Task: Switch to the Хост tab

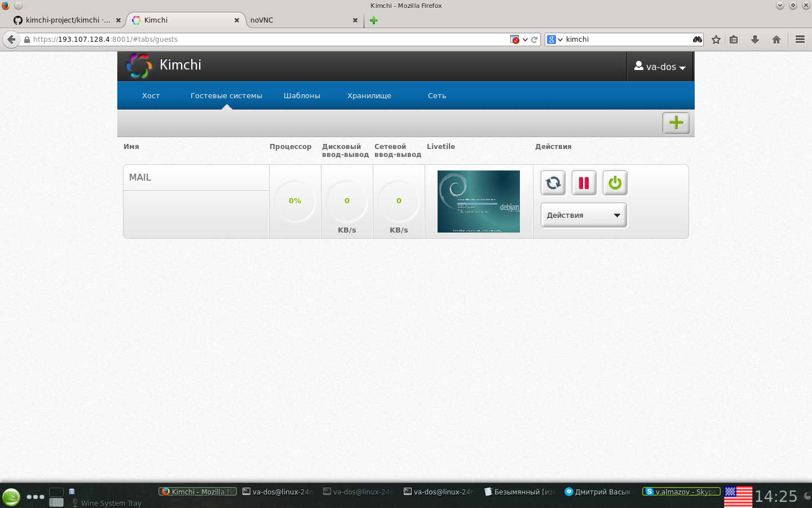Action: pos(151,96)
